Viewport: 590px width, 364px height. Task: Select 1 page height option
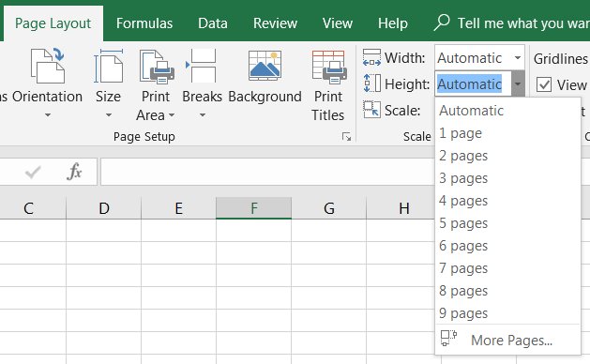(507, 133)
